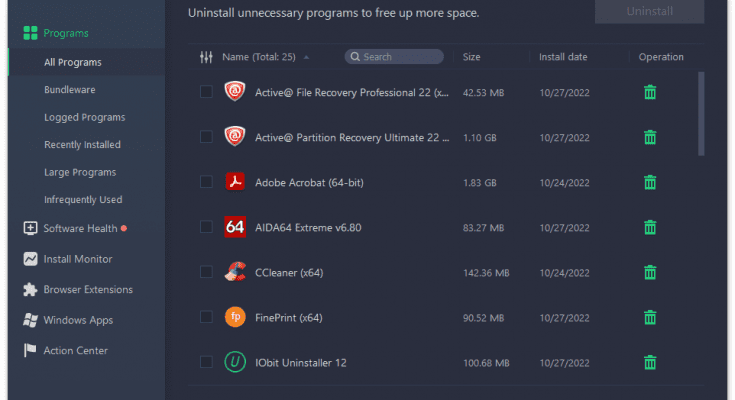
Task: Go to Windows Apps in the sidebar
Action: (77, 320)
